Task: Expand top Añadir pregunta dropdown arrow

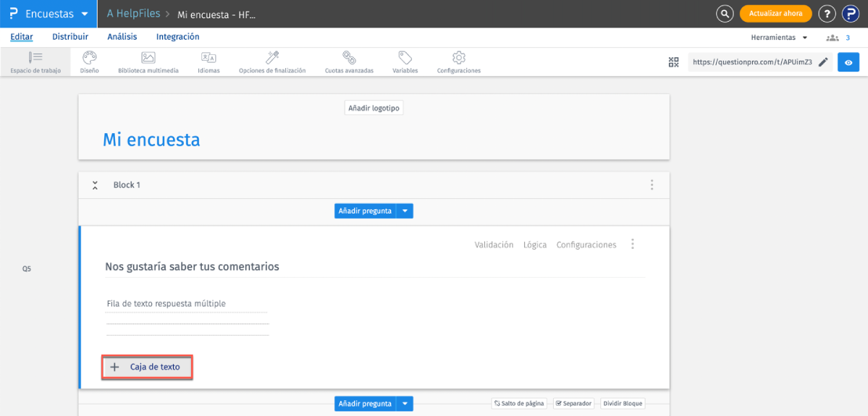Action: [x=405, y=211]
